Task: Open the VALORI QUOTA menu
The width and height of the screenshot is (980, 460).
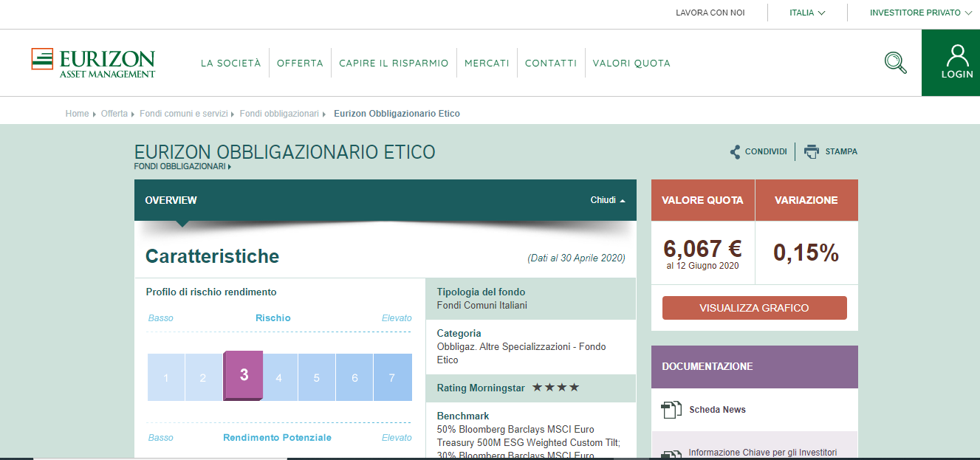Action: click(x=631, y=63)
